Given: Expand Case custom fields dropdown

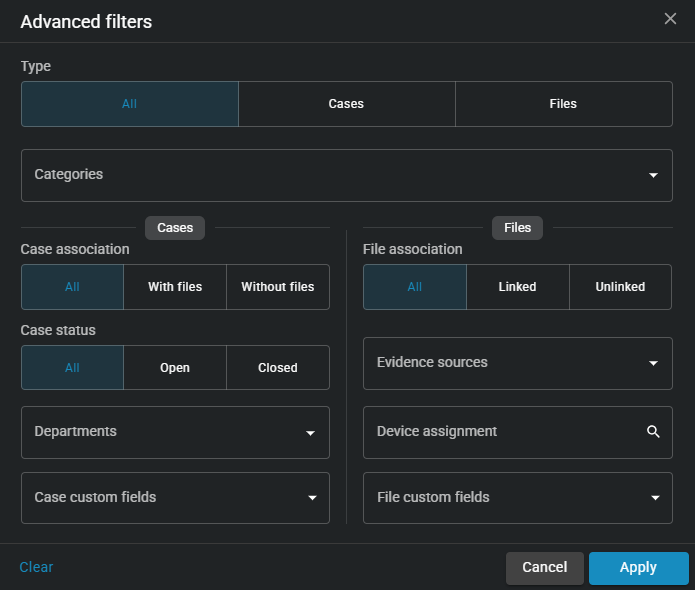Looking at the screenshot, I should (175, 498).
